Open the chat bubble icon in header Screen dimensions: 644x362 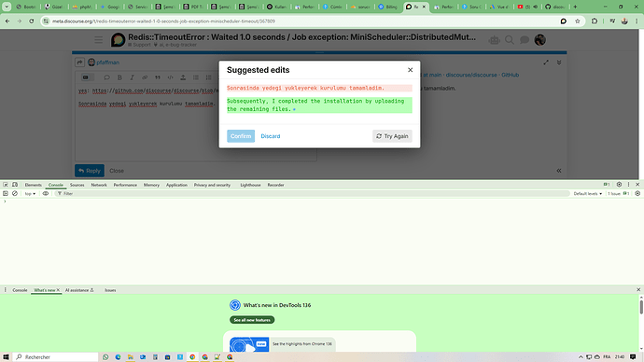coord(525,40)
